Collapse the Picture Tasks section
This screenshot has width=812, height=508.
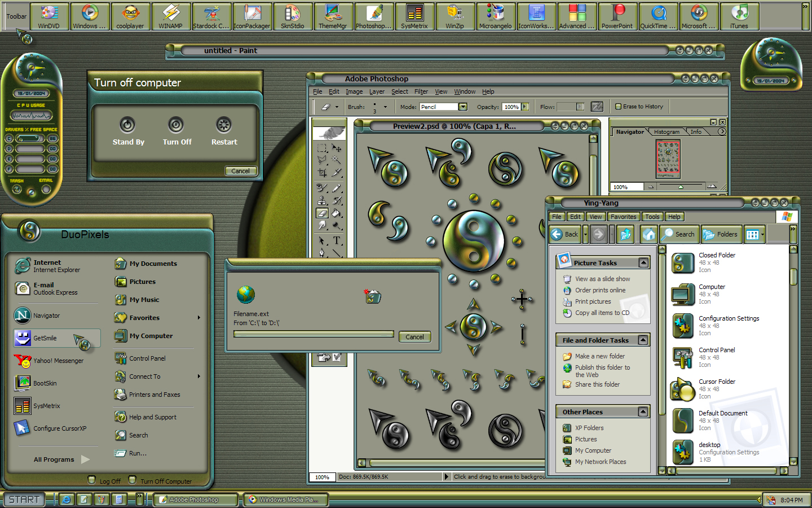pyautogui.click(x=643, y=262)
